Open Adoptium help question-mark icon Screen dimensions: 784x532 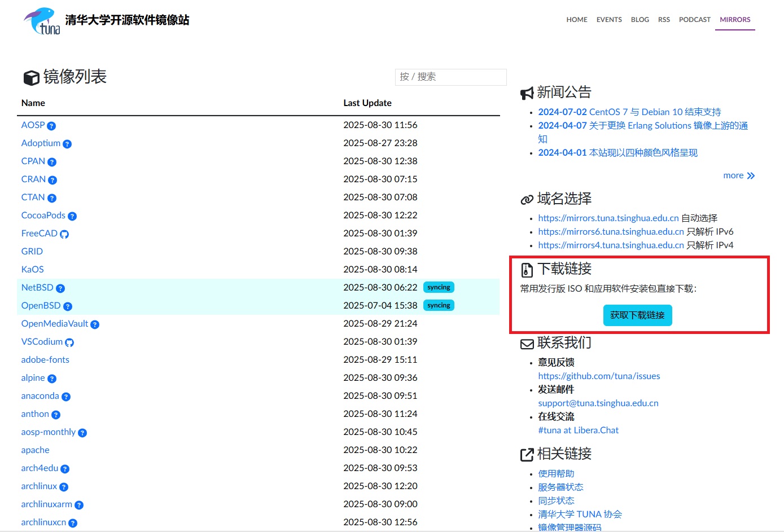pos(67,144)
